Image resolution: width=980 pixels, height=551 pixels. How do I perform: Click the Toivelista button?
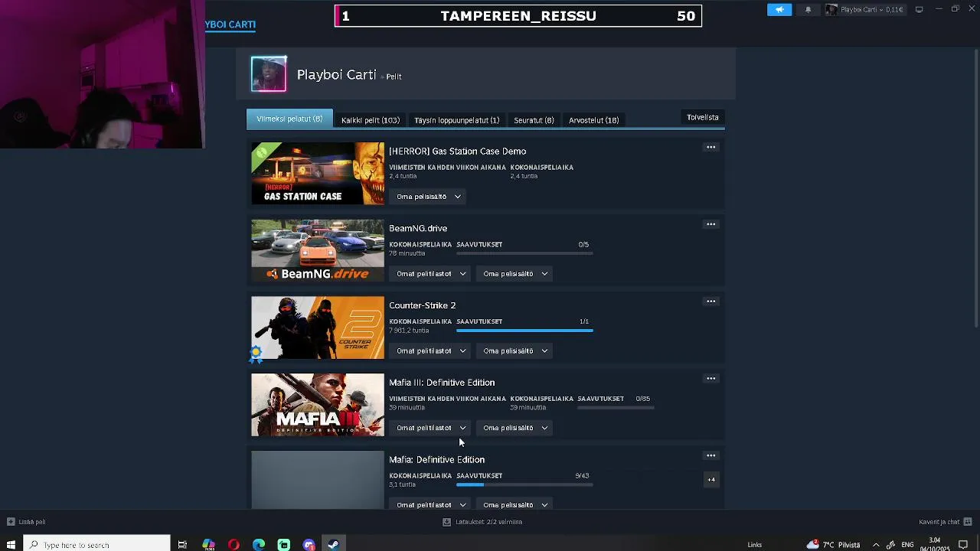coord(702,117)
